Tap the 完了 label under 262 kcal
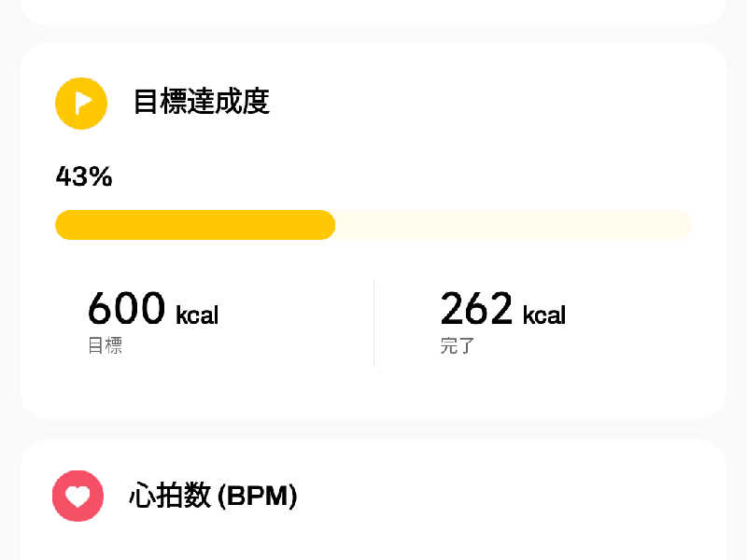 pos(457,345)
